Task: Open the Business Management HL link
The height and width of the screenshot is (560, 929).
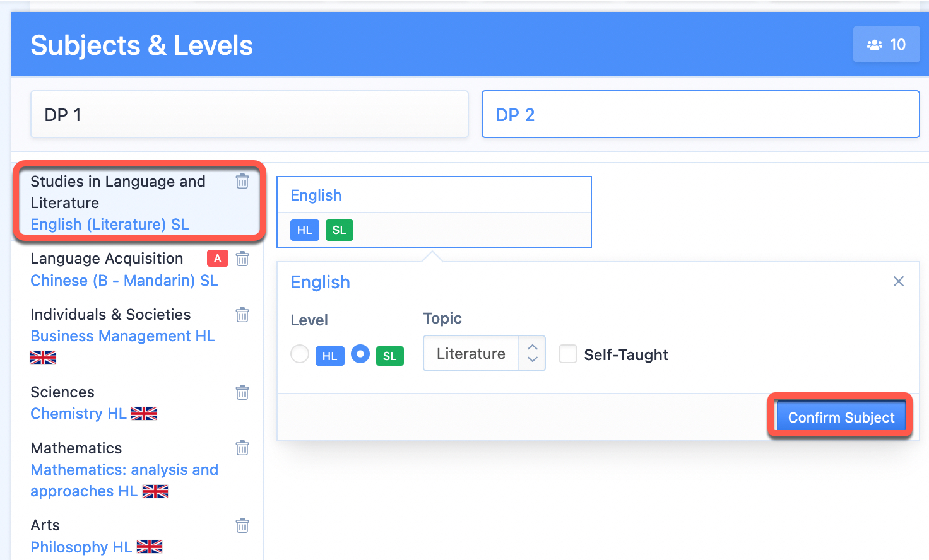Action: pyautogui.click(x=122, y=336)
